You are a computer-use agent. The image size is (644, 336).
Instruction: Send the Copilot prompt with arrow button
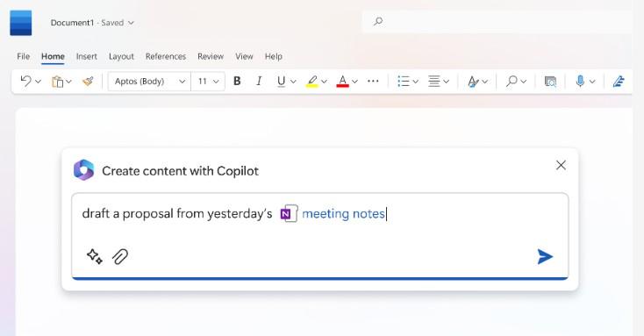coord(545,257)
